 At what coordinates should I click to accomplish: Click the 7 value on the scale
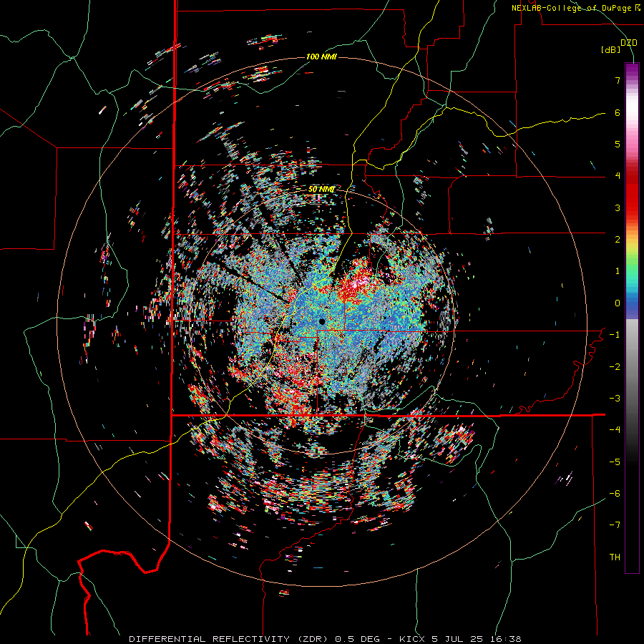pyautogui.click(x=618, y=80)
